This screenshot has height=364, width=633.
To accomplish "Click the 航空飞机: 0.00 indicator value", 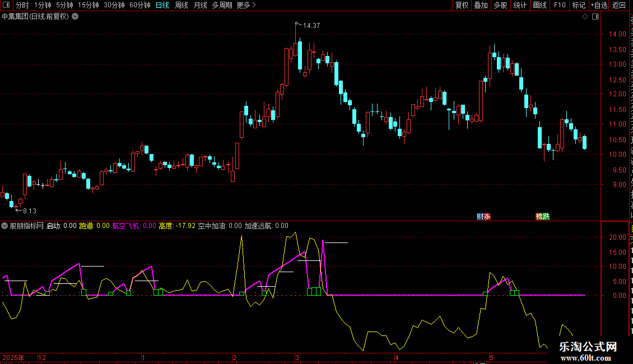I will [134, 226].
